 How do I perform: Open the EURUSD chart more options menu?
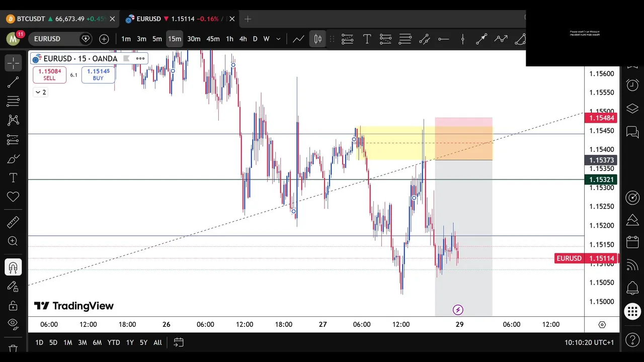tap(140, 58)
